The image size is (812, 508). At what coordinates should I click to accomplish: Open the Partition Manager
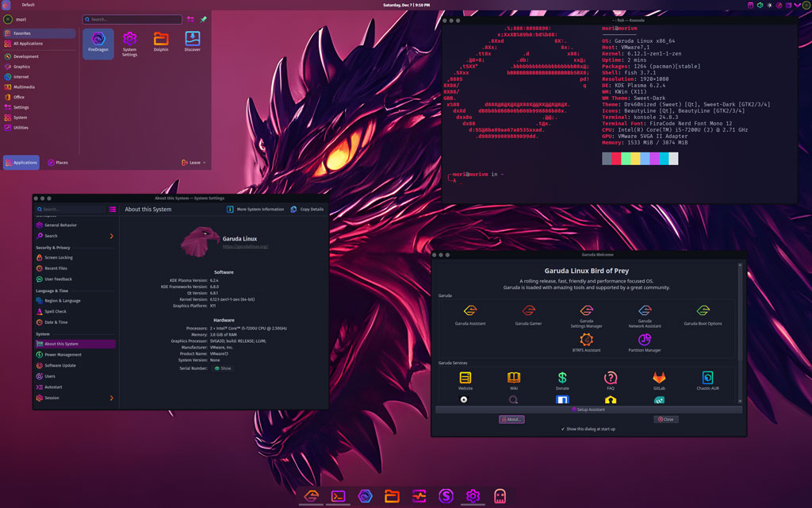point(644,340)
